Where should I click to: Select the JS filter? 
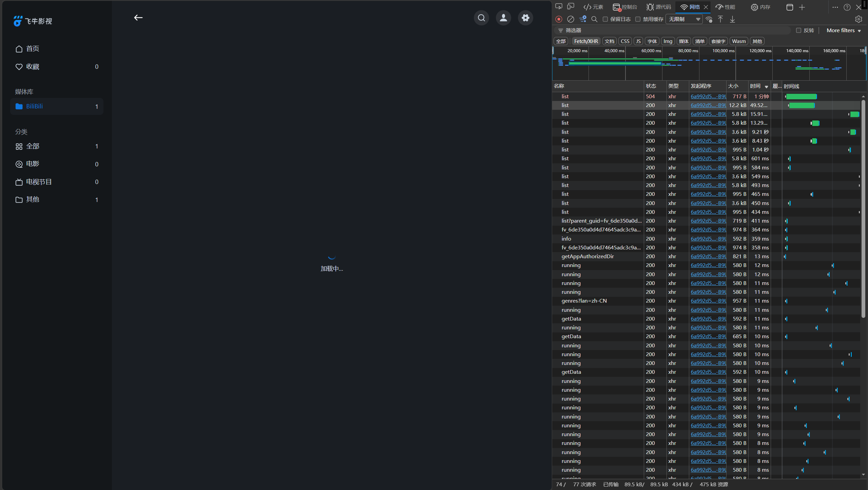point(638,41)
